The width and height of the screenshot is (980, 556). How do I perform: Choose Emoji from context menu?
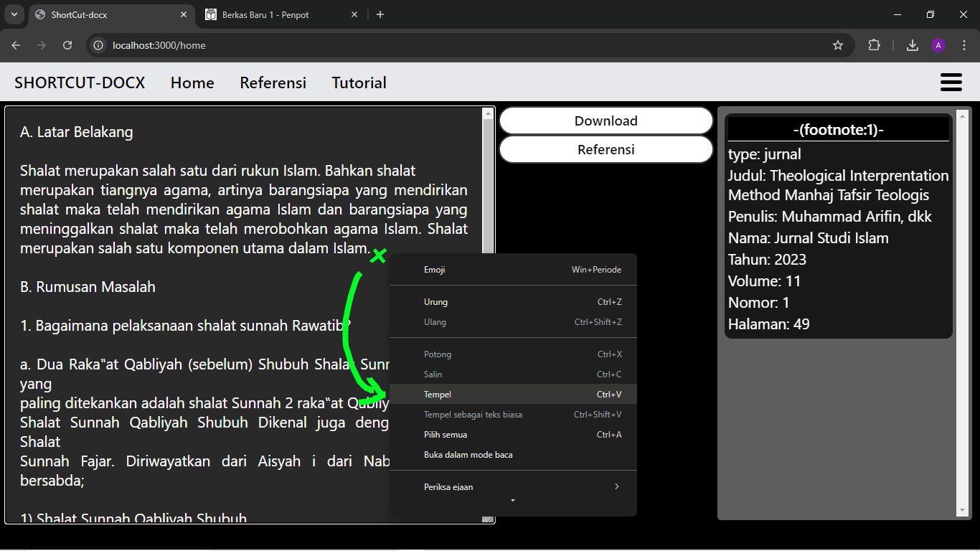click(513, 270)
